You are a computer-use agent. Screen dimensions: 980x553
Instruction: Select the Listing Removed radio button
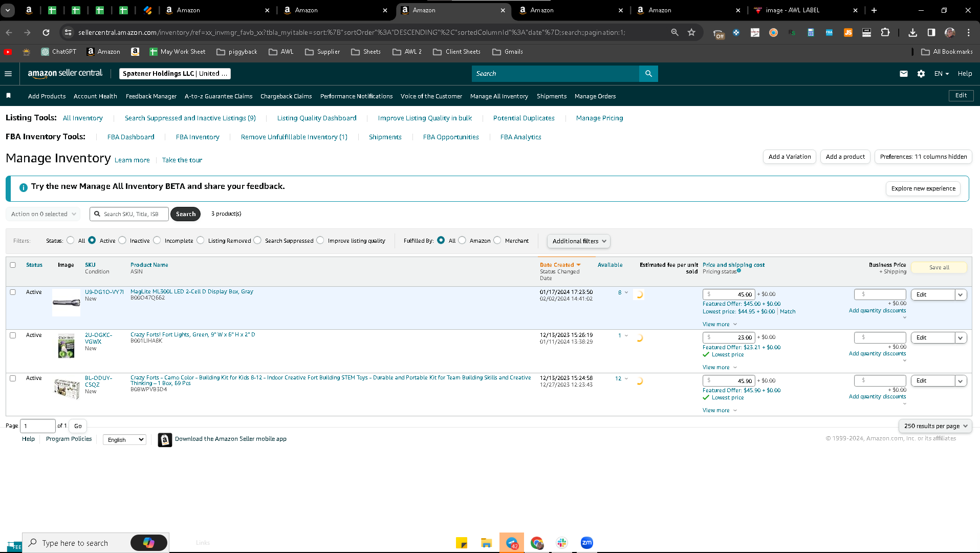pyautogui.click(x=201, y=240)
